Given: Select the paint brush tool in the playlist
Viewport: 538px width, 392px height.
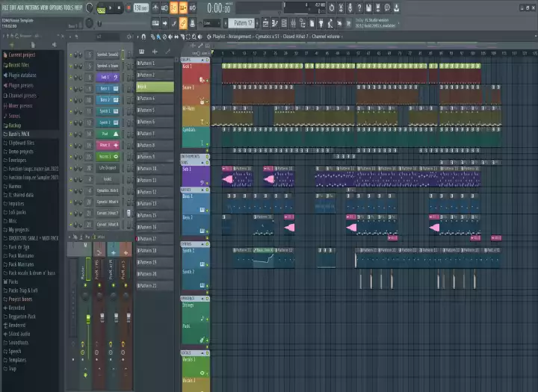Looking at the screenshot, I should click(x=158, y=37).
